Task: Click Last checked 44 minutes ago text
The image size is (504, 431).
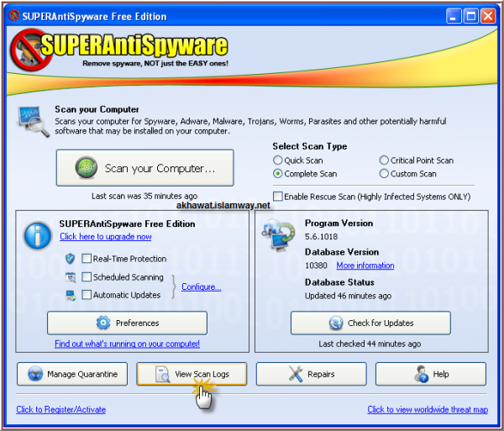Action: (x=370, y=344)
